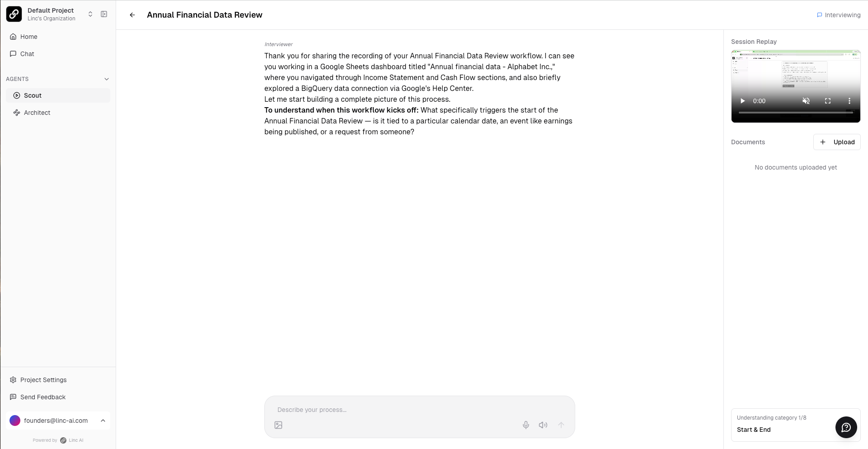
Task: Collapse the Agents section
Action: tap(107, 79)
